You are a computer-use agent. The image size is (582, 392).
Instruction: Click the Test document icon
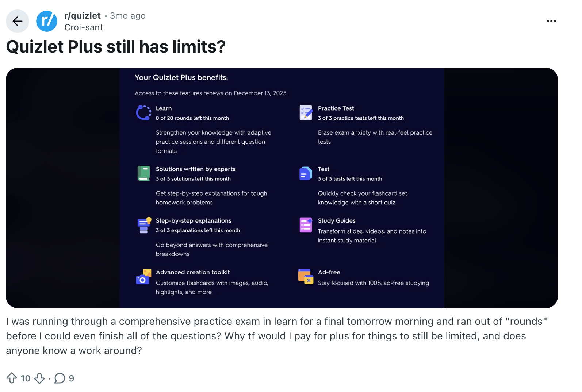306,173
